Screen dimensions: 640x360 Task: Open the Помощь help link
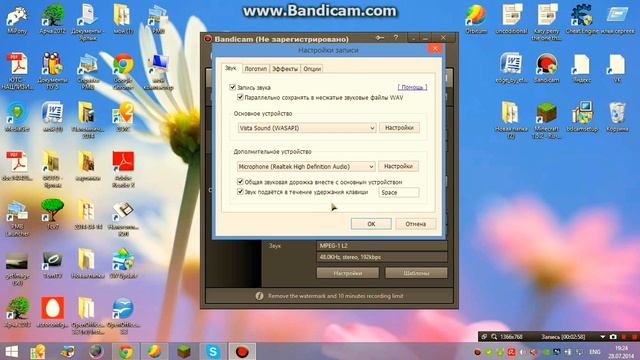click(x=412, y=87)
